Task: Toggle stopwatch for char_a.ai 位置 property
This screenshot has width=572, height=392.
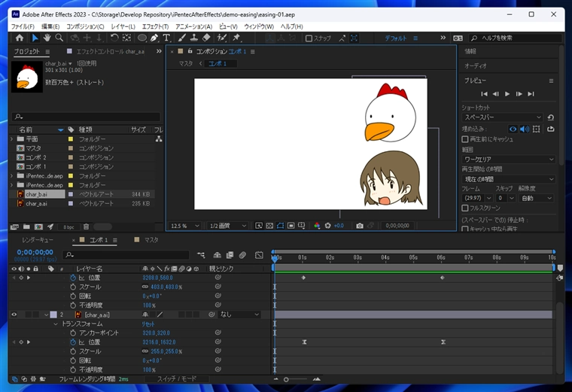Action: 72,342
